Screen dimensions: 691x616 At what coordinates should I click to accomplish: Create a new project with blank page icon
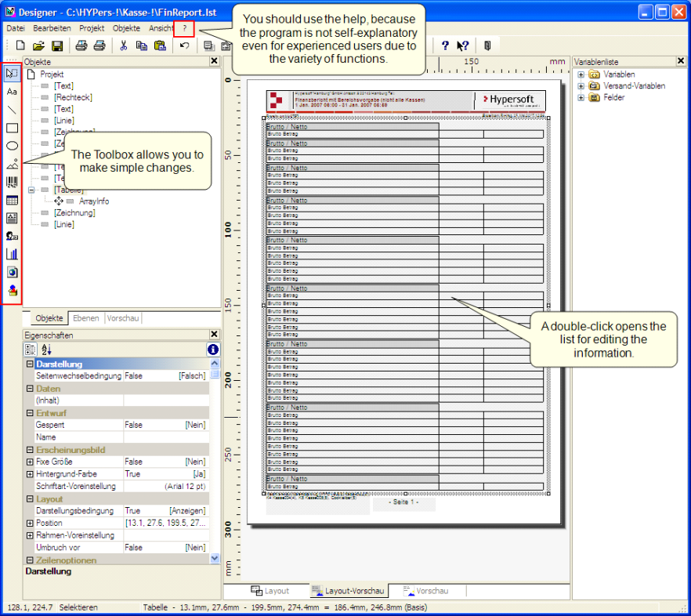20,45
